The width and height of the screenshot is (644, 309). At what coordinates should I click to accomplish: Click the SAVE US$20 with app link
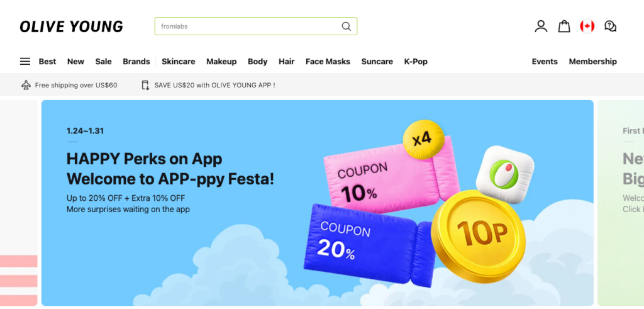214,85
